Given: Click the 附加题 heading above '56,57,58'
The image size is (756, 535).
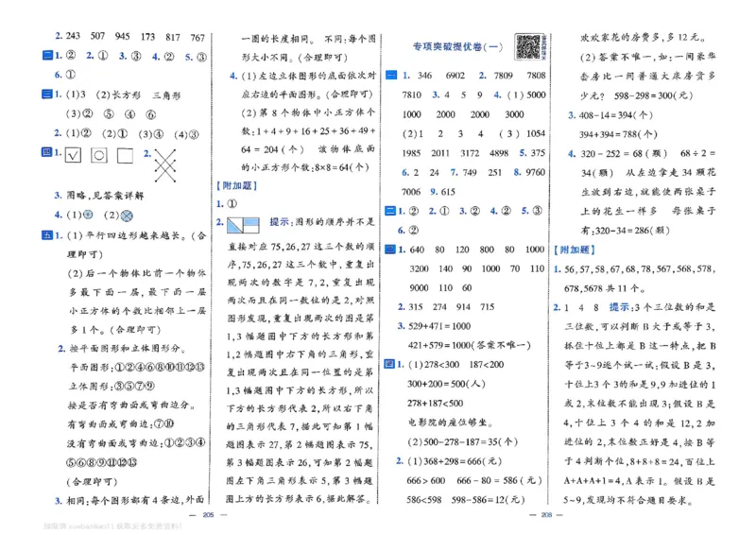Looking at the screenshot, I should point(575,250).
